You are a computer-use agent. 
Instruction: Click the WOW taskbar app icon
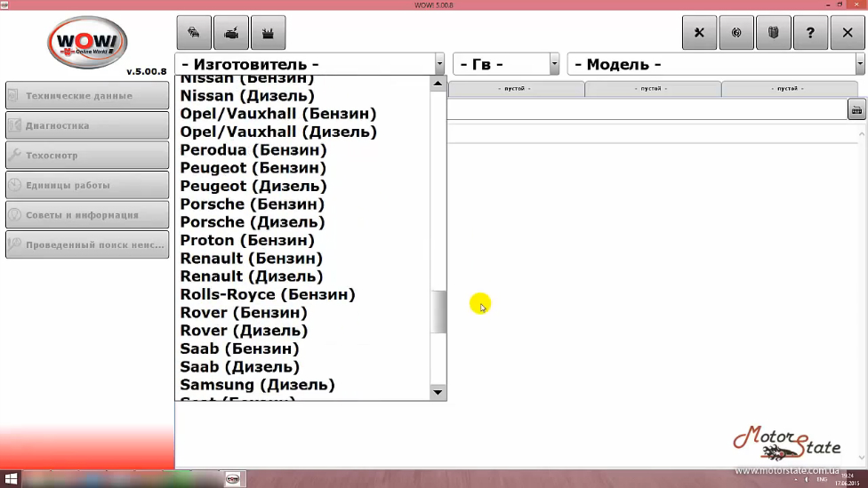tap(232, 479)
